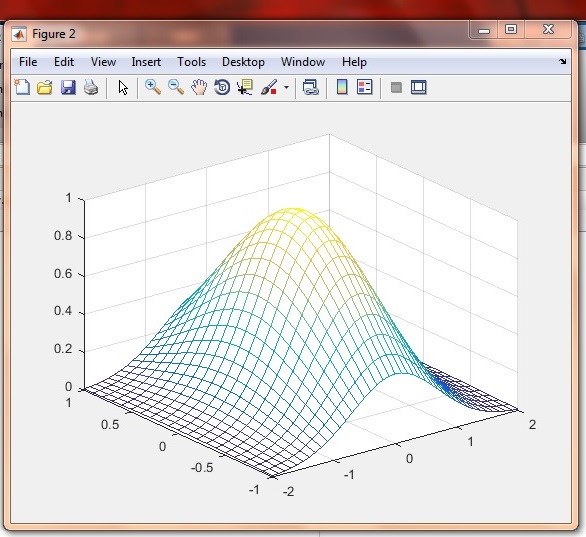This screenshot has width=586, height=537.
Task: Select the Brush data tool
Action: point(269,87)
